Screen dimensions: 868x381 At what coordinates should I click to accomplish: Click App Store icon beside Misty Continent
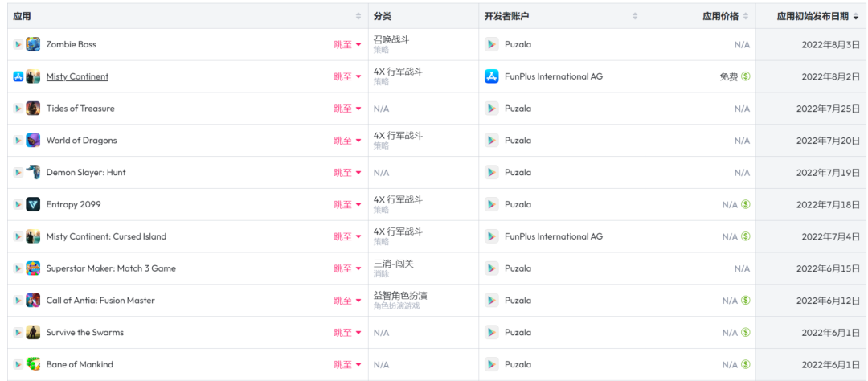[18, 76]
